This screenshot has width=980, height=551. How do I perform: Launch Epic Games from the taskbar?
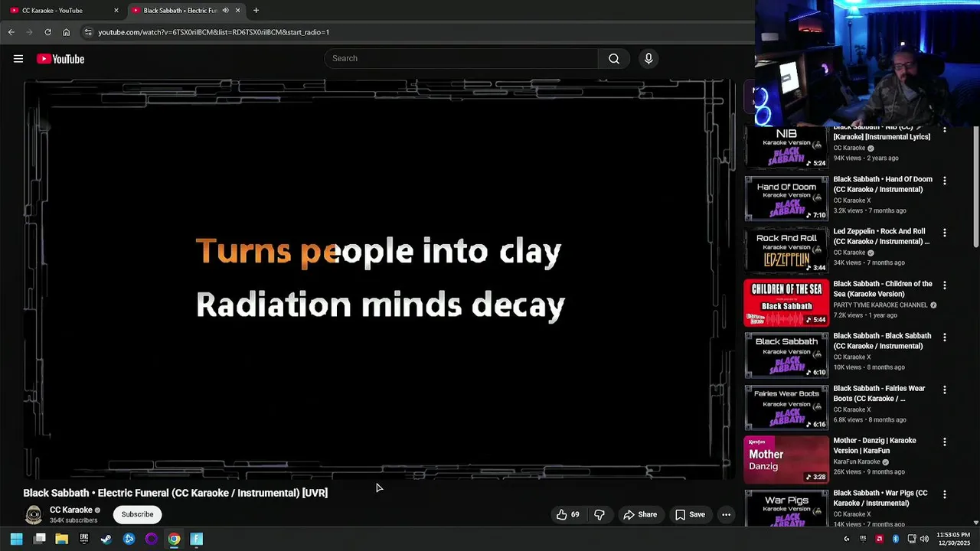tap(84, 539)
